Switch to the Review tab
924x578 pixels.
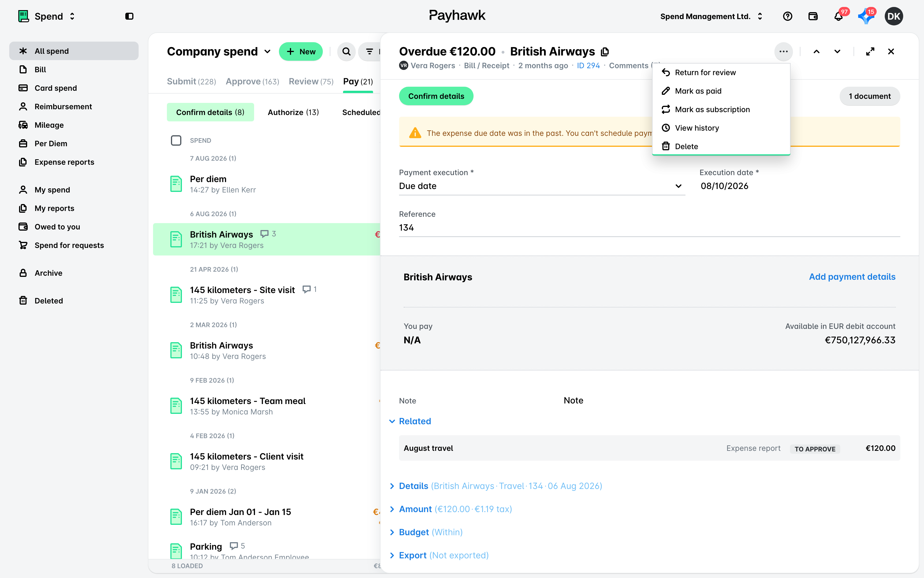[x=311, y=81]
